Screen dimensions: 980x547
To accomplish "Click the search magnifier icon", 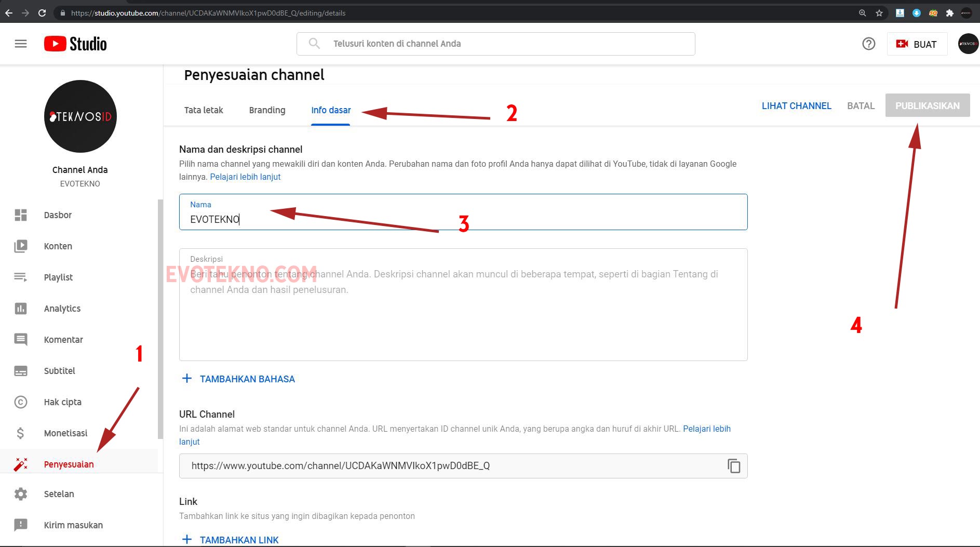I will (x=314, y=44).
